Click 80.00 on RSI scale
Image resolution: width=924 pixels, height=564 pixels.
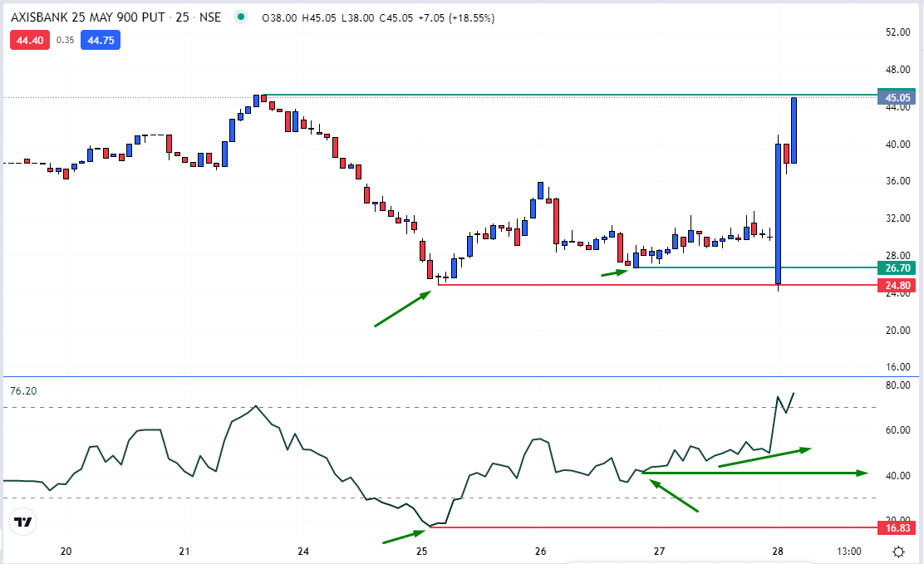click(x=897, y=385)
